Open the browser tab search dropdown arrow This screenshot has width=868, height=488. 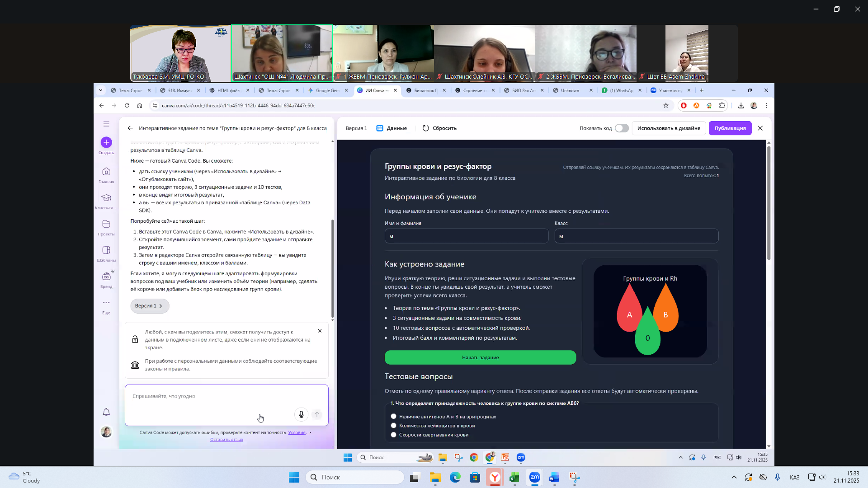point(100,90)
